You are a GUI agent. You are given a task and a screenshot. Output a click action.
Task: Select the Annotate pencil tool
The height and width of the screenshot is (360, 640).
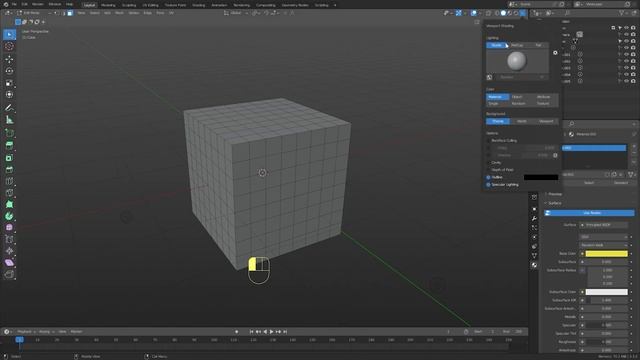click(9, 108)
